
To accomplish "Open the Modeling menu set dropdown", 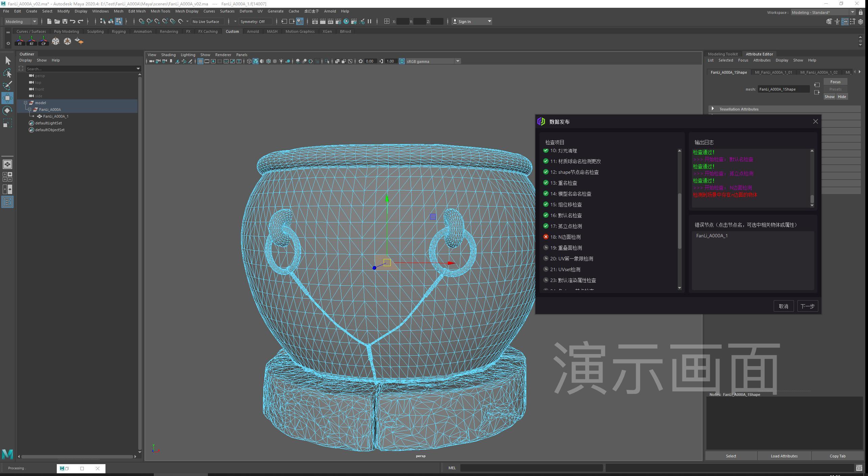I will point(21,21).
